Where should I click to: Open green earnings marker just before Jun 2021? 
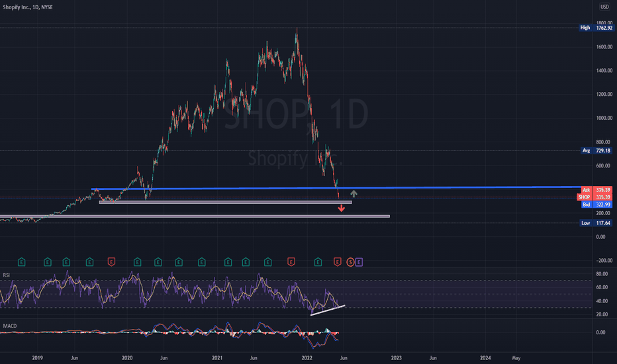coord(246,262)
